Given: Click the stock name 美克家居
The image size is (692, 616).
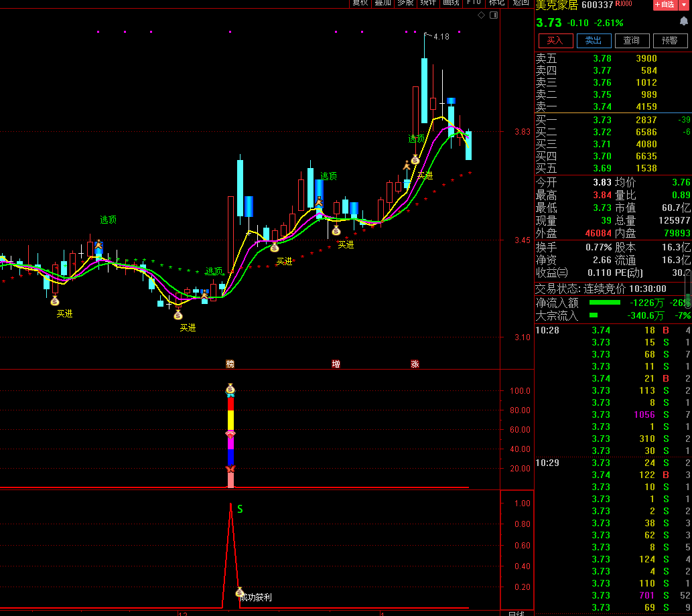Looking at the screenshot, I should coord(557,5).
